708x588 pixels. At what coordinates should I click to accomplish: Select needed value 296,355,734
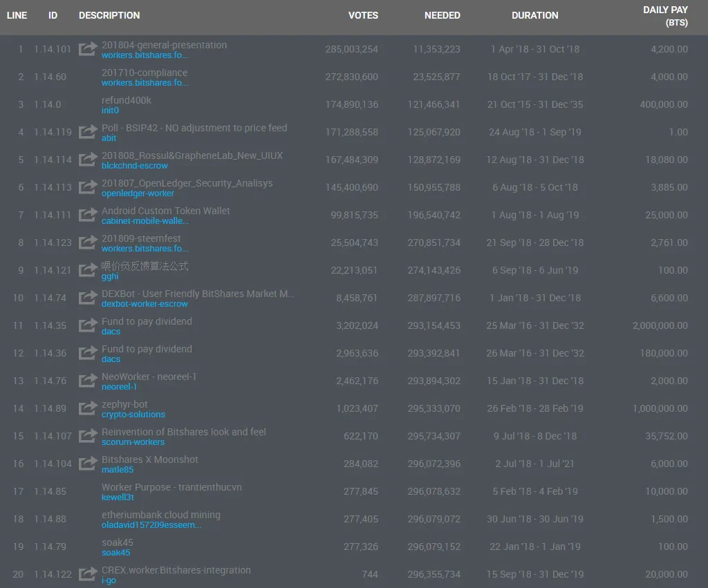(x=434, y=574)
